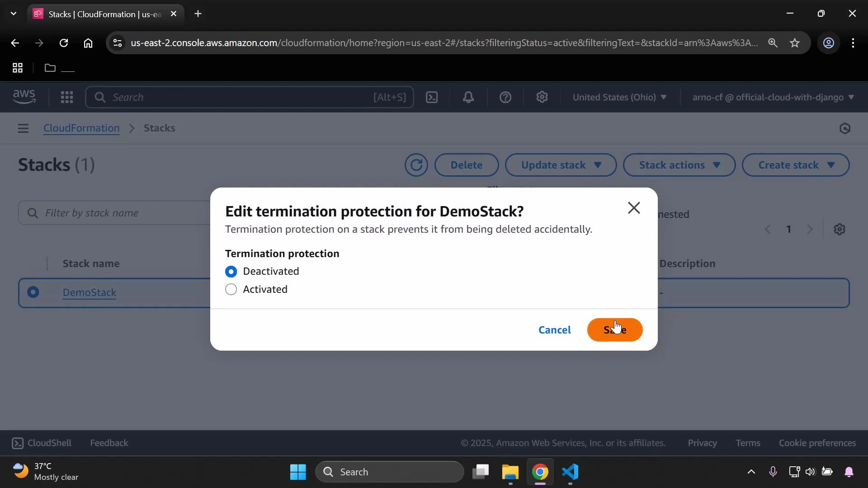
Task: Open the CloudShell terminal from the top navigation
Action: 432,97
